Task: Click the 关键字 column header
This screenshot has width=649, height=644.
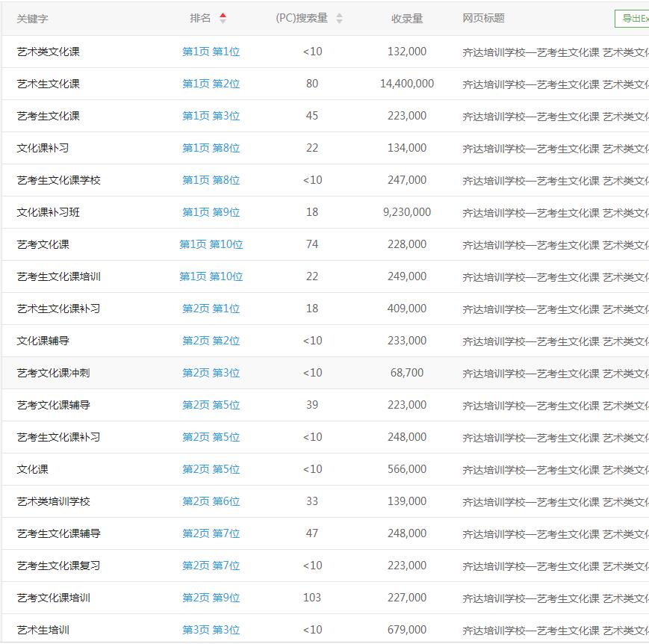Action: [32, 19]
